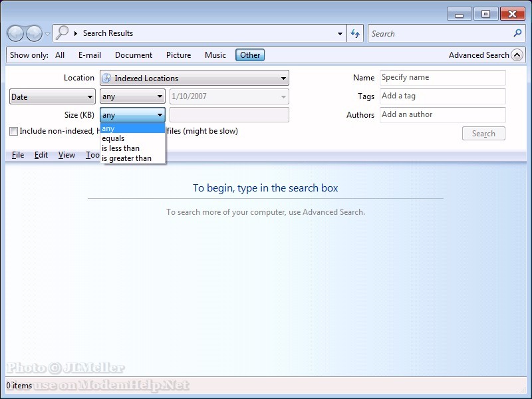This screenshot has width=532, height=399.
Task: Click the '0 items' status text
Action: [x=19, y=386]
